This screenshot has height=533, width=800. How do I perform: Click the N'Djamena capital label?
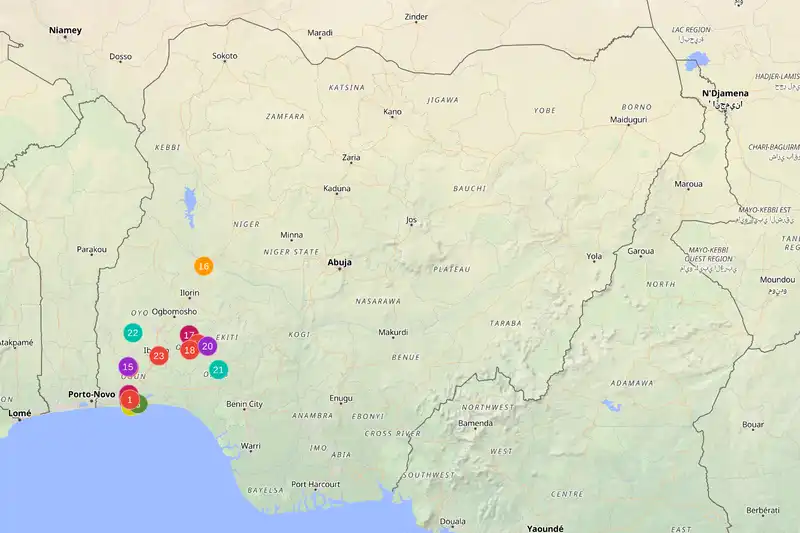(725, 93)
